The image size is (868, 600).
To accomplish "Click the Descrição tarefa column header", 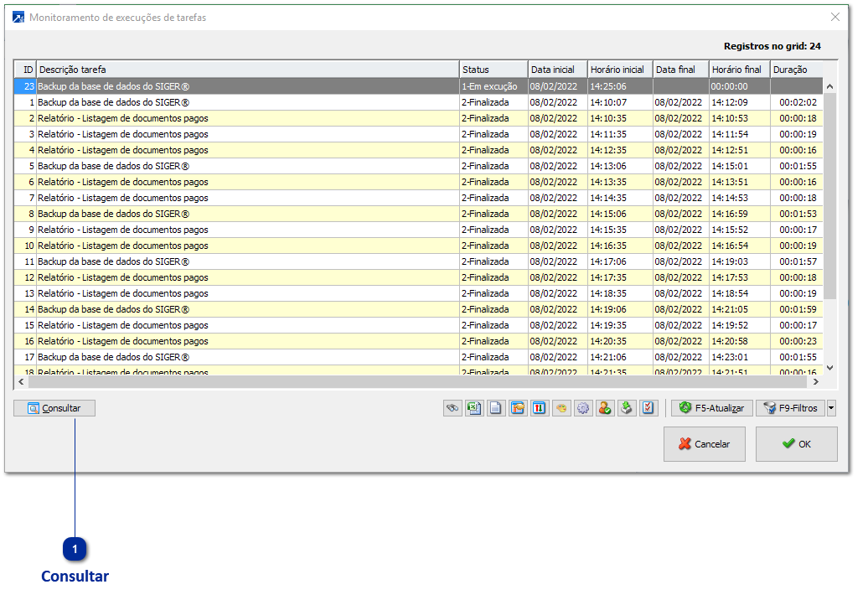I will coord(247,70).
